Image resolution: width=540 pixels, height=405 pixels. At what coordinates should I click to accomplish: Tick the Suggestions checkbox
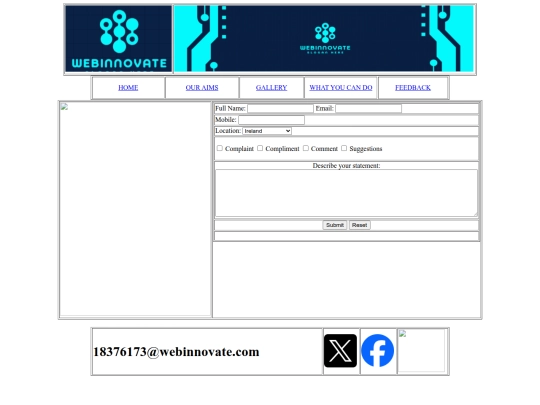click(344, 148)
